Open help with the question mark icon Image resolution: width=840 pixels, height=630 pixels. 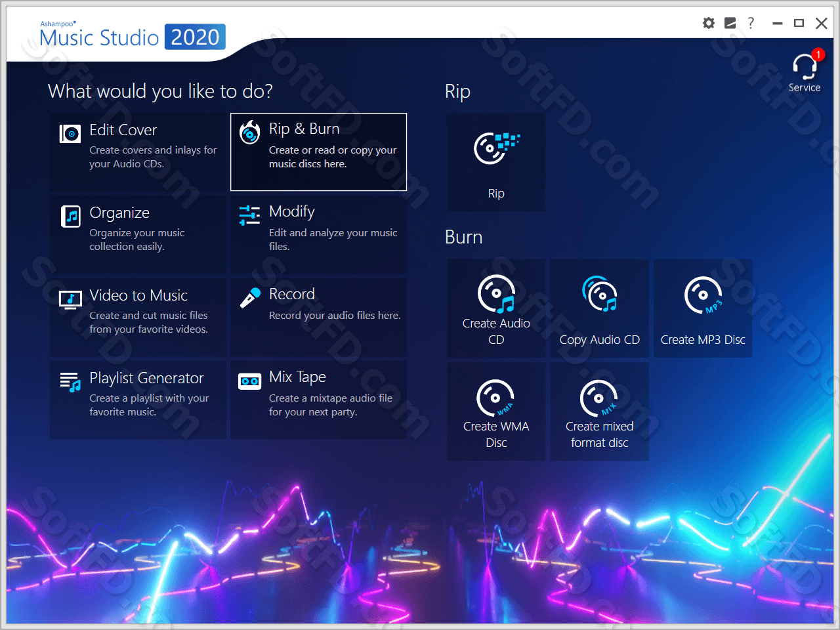pyautogui.click(x=751, y=23)
